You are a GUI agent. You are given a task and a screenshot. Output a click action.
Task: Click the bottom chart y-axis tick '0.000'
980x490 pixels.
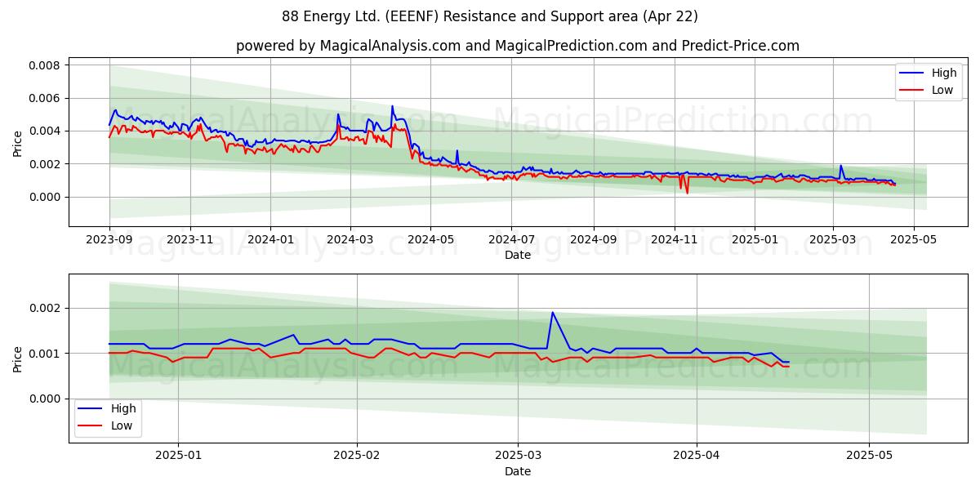pos(46,399)
